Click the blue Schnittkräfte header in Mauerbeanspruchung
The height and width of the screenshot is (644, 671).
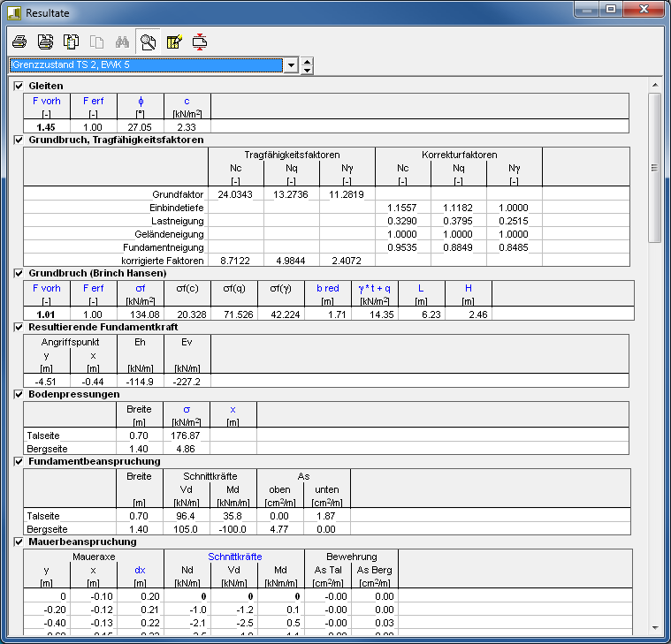233,557
